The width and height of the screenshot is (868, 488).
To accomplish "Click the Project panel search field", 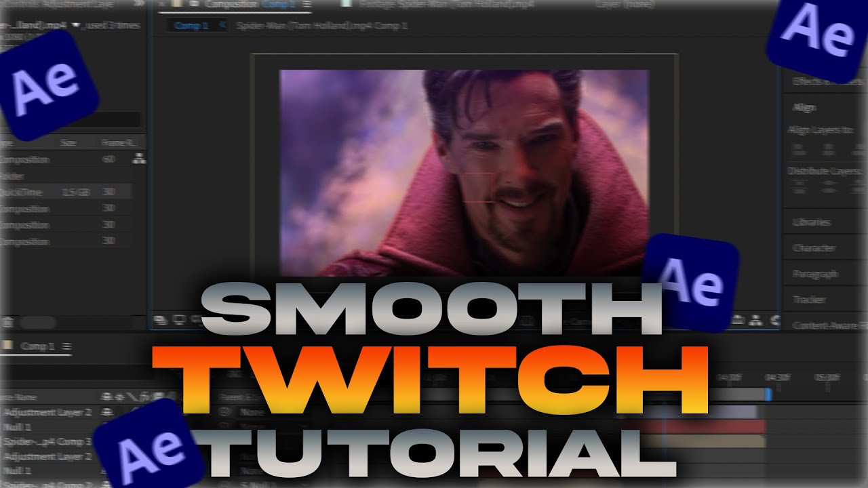I will pyautogui.click(x=71, y=120).
